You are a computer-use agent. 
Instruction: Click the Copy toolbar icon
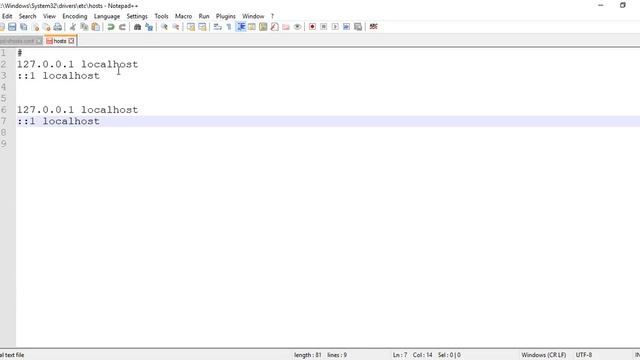pyautogui.click(x=84, y=27)
